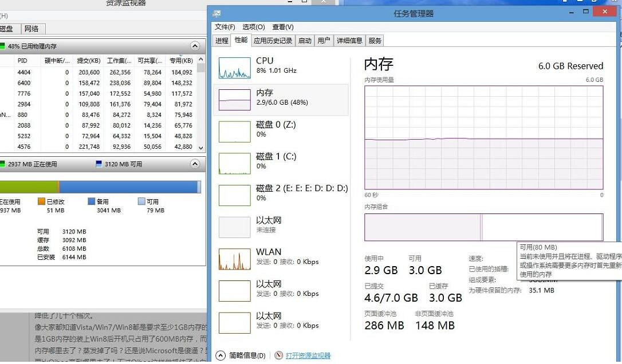Viewport: 622px width, 364px height.
Task: Select the 磁盘 2 multi-drive graph
Action: (281, 193)
